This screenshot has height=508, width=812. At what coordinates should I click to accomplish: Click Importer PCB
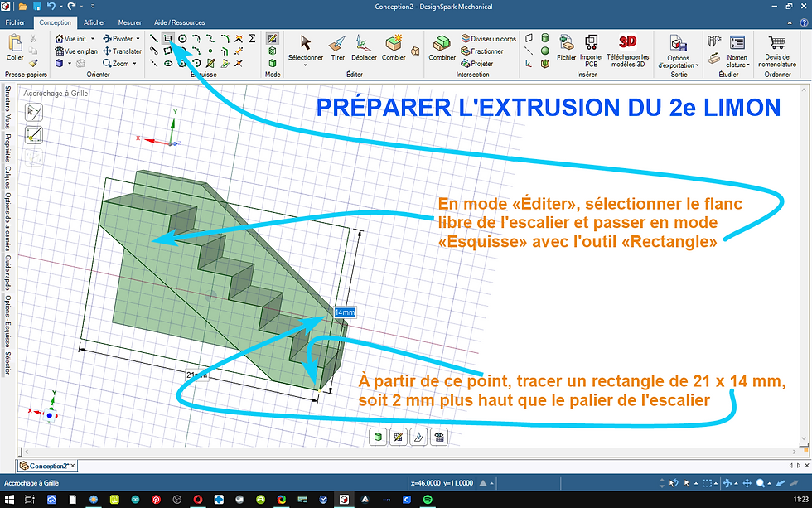pyautogui.click(x=592, y=51)
